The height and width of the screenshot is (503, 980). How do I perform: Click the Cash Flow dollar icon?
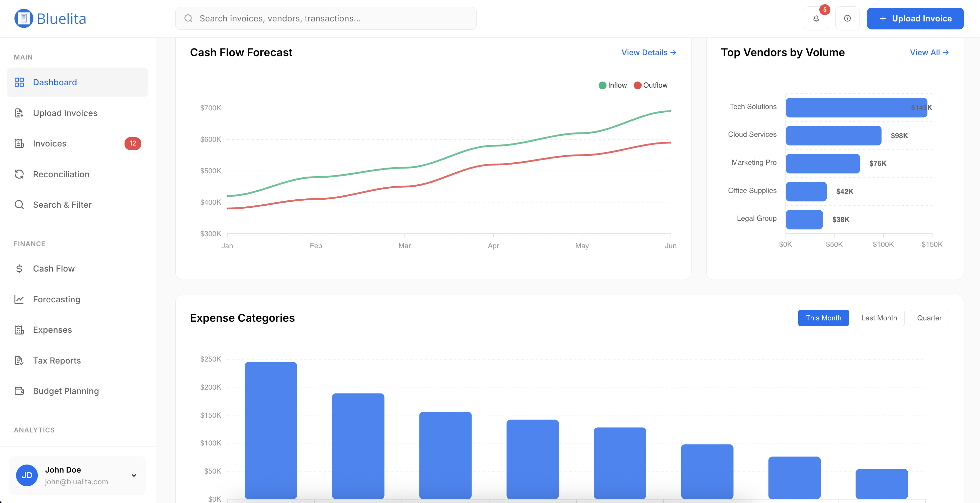pyautogui.click(x=19, y=269)
